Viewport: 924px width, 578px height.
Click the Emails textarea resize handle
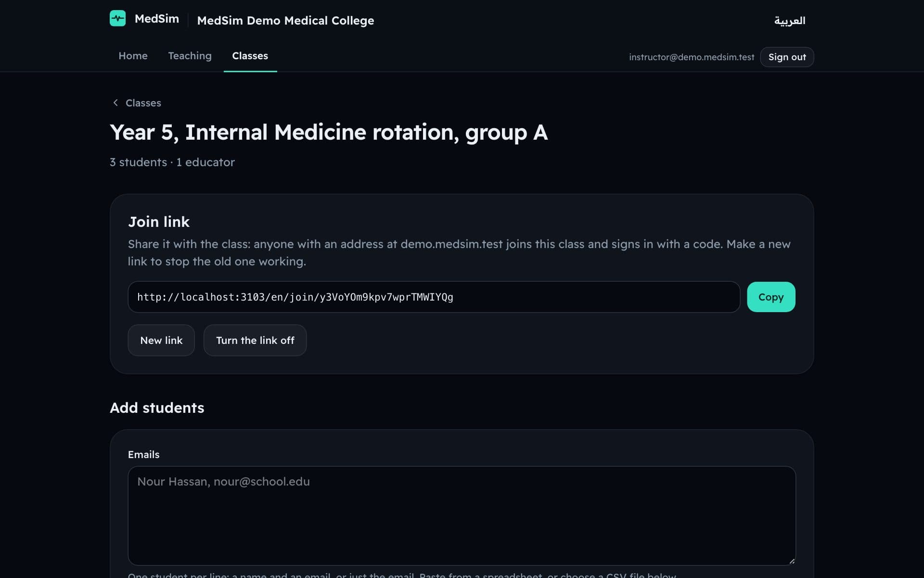[792, 561]
